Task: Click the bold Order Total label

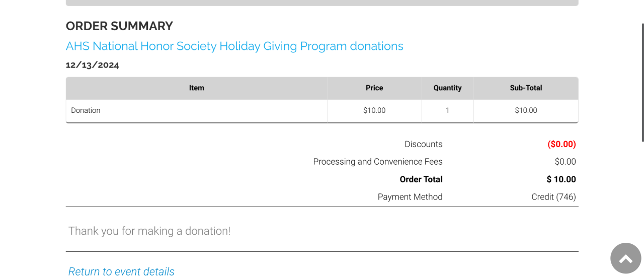Action: [x=421, y=179]
